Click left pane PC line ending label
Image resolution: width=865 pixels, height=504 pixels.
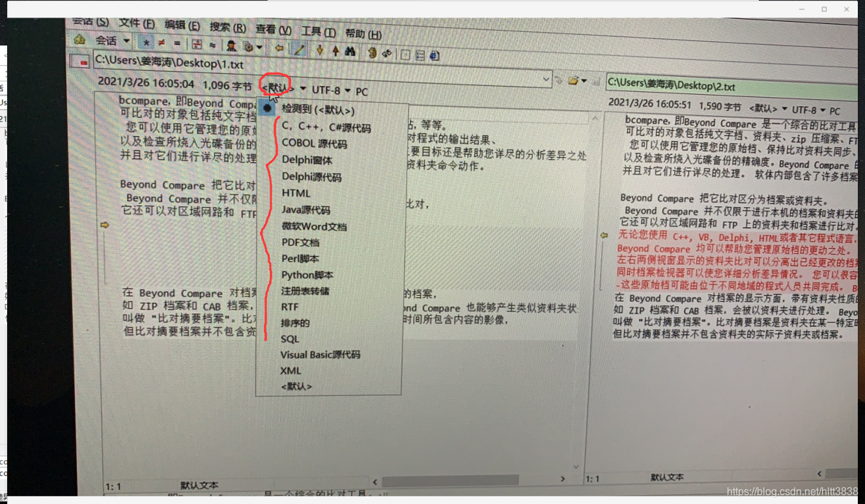362,92
